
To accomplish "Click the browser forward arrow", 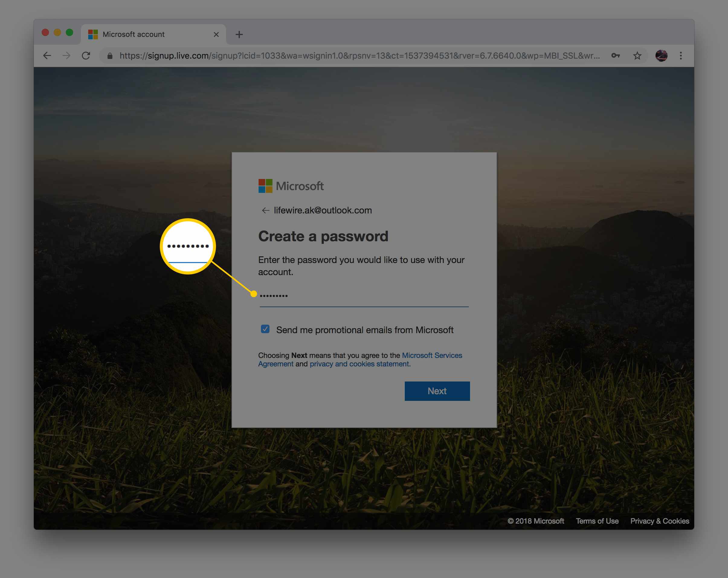I will click(66, 55).
